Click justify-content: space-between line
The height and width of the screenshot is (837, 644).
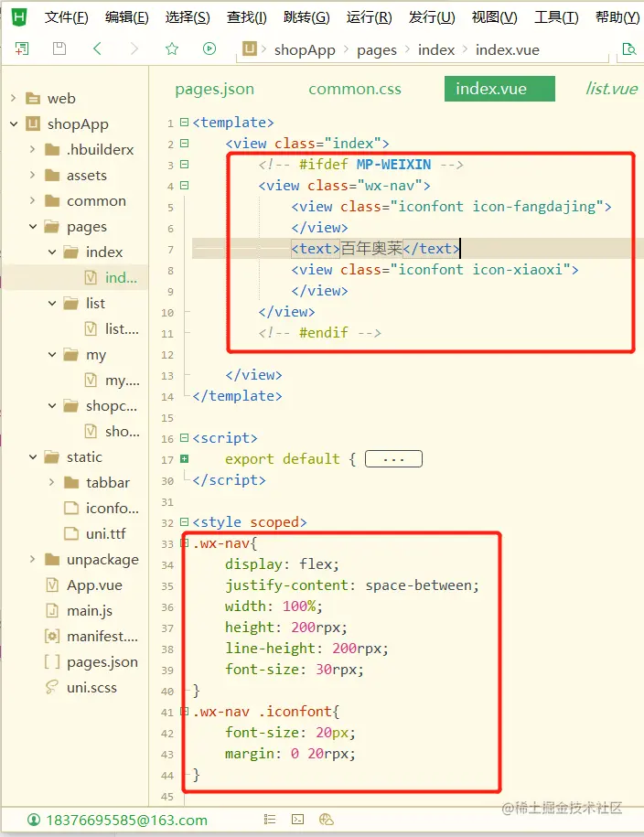pos(352,585)
